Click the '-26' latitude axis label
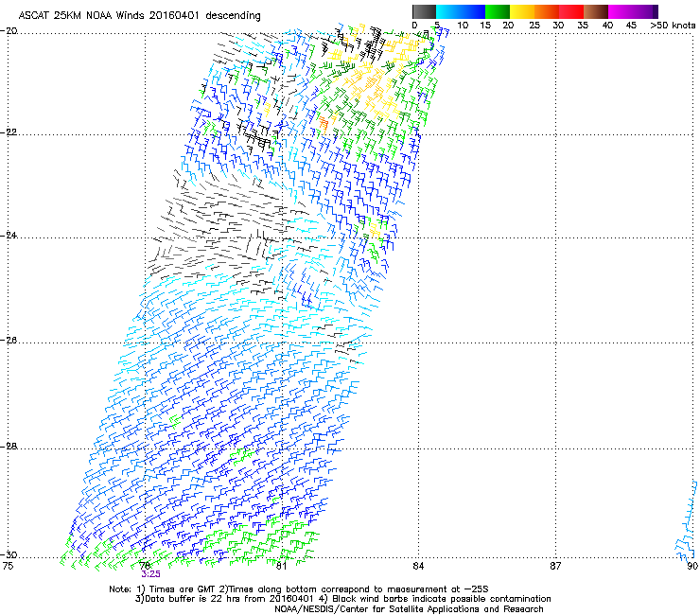The height and width of the screenshot is (615, 700). (9, 341)
